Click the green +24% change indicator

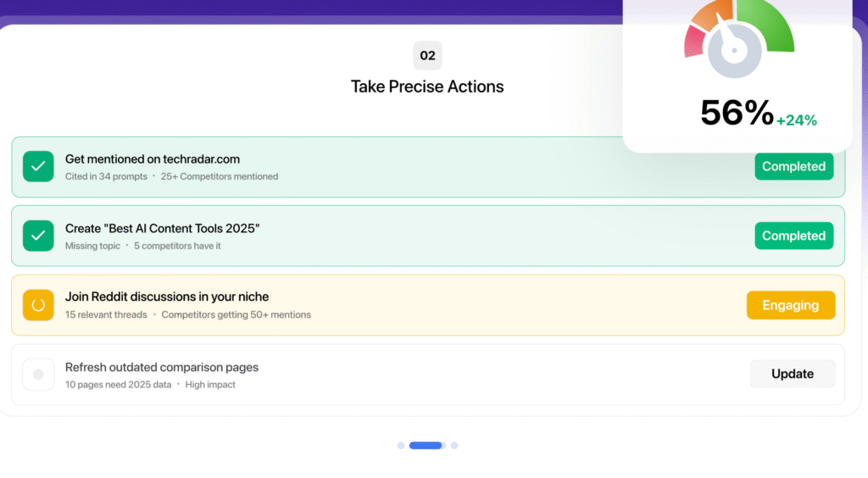[797, 120]
